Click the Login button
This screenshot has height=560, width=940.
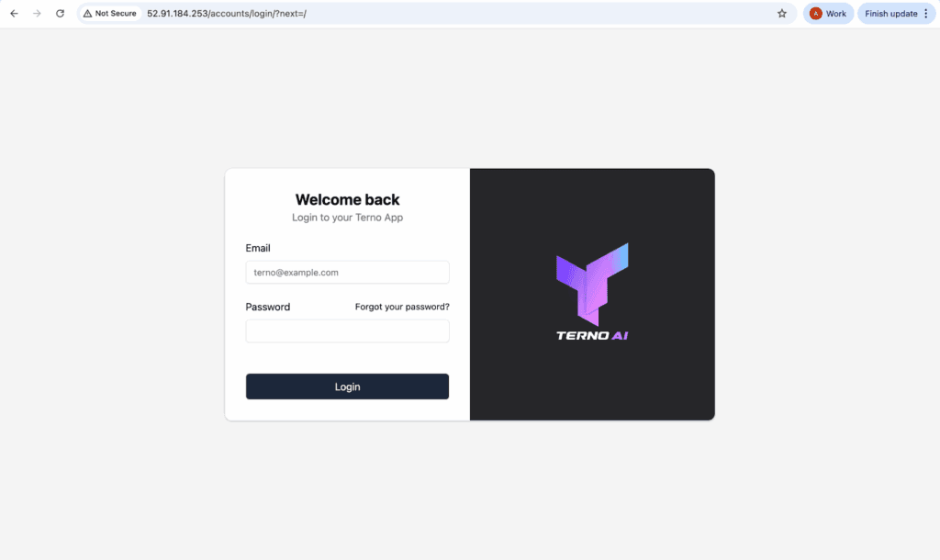[x=347, y=386]
